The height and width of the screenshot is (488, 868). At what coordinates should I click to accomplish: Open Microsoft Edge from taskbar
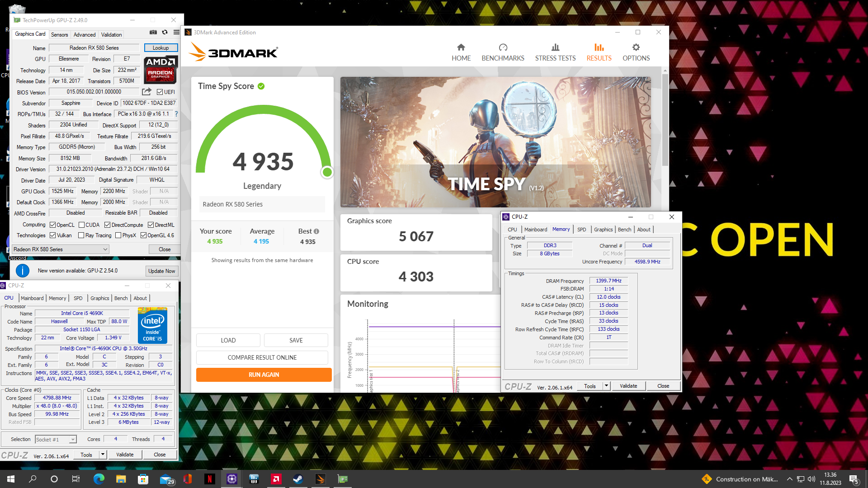[x=99, y=479]
